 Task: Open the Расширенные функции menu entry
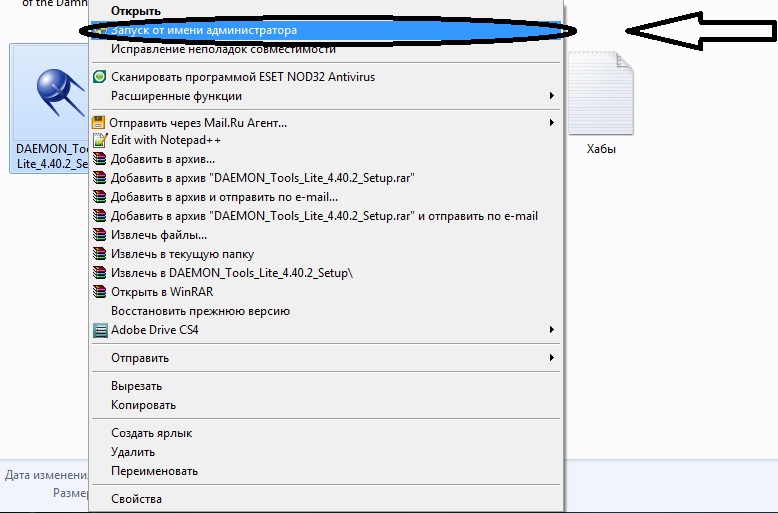(326, 96)
